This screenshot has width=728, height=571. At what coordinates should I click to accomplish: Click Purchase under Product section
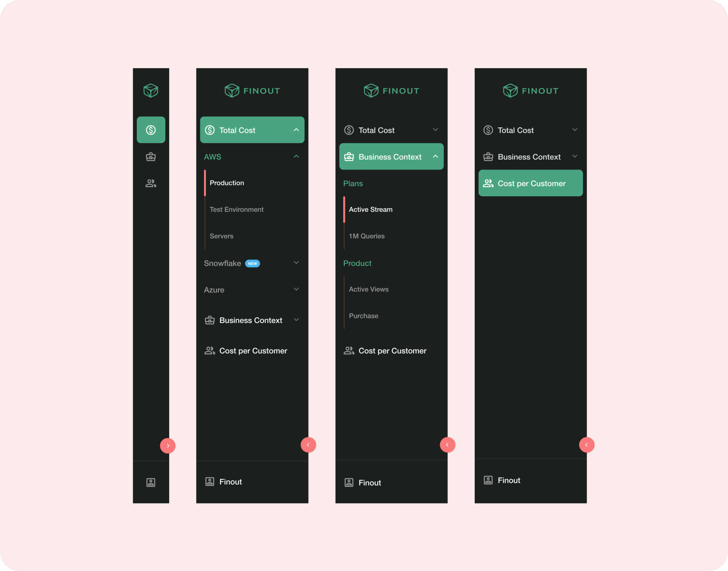[x=363, y=315]
